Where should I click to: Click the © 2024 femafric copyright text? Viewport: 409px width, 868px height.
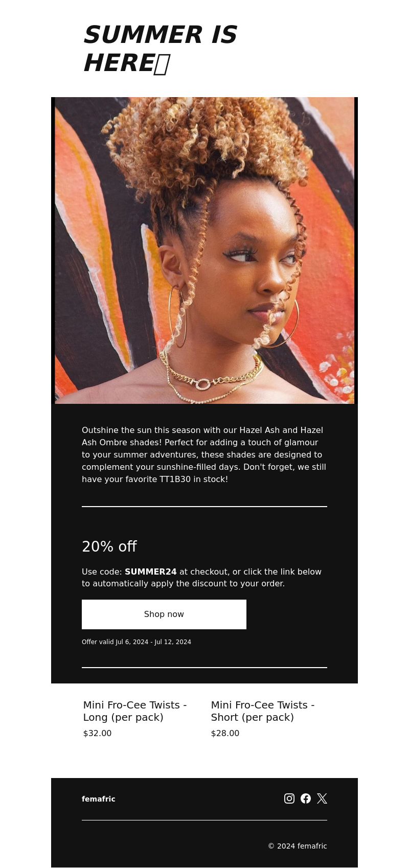tap(298, 846)
